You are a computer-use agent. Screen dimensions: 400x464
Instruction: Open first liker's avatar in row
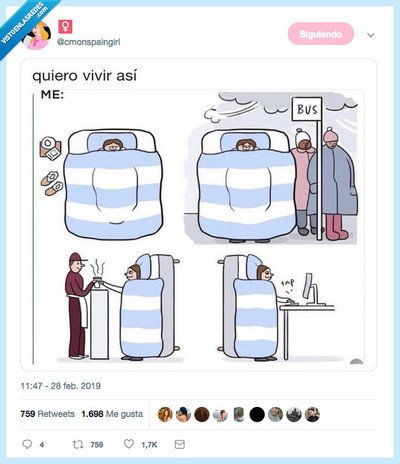pyautogui.click(x=165, y=414)
